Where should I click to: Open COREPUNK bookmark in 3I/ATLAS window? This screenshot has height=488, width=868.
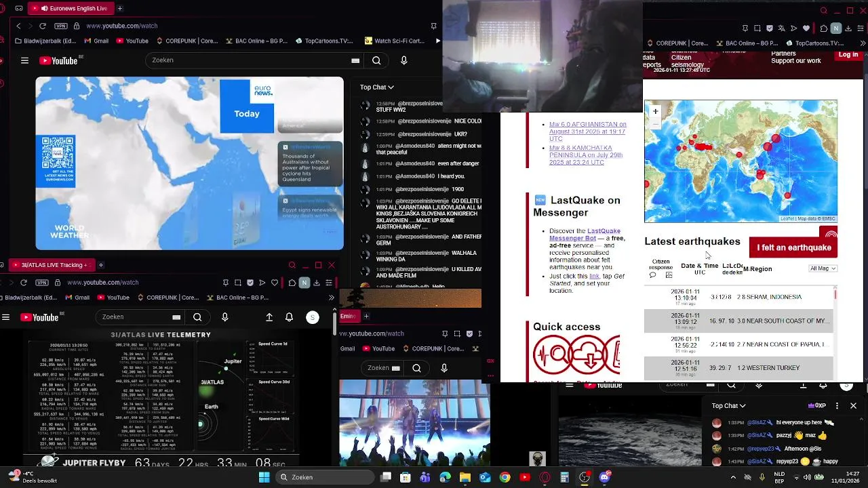click(167, 298)
